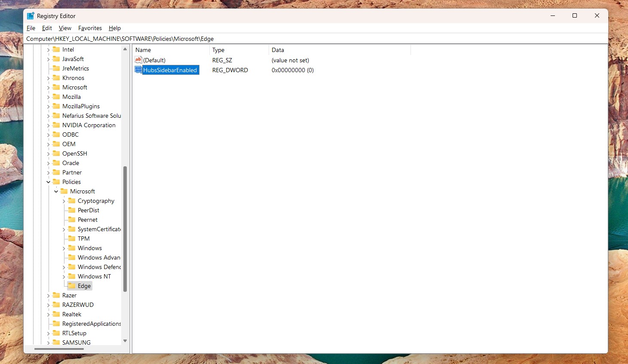Click the PeerDist folder icon
This screenshot has height=364, width=628.
coord(72,210)
